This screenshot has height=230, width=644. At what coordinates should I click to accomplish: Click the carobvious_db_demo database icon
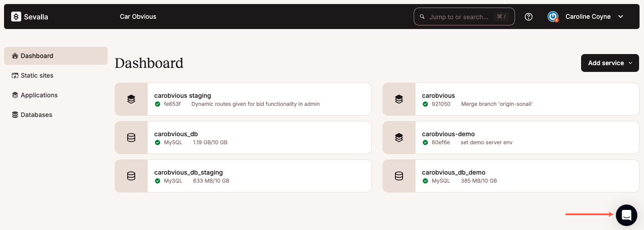[x=399, y=176]
